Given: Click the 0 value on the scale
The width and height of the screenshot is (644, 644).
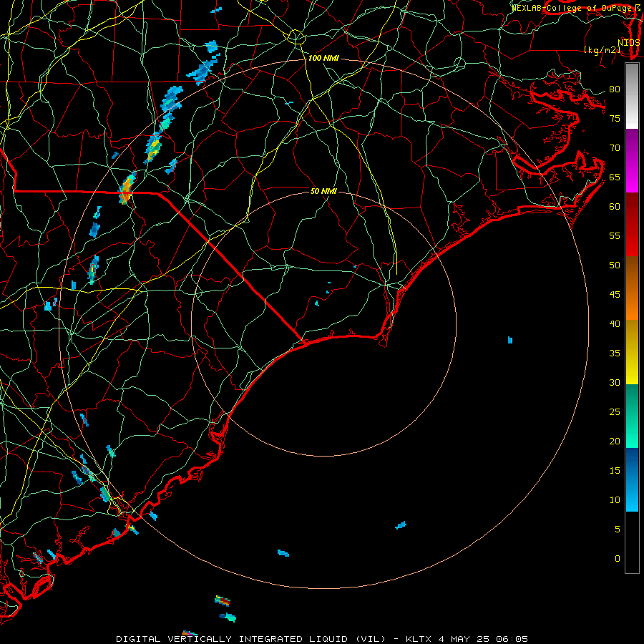Looking at the screenshot, I should 618,559.
